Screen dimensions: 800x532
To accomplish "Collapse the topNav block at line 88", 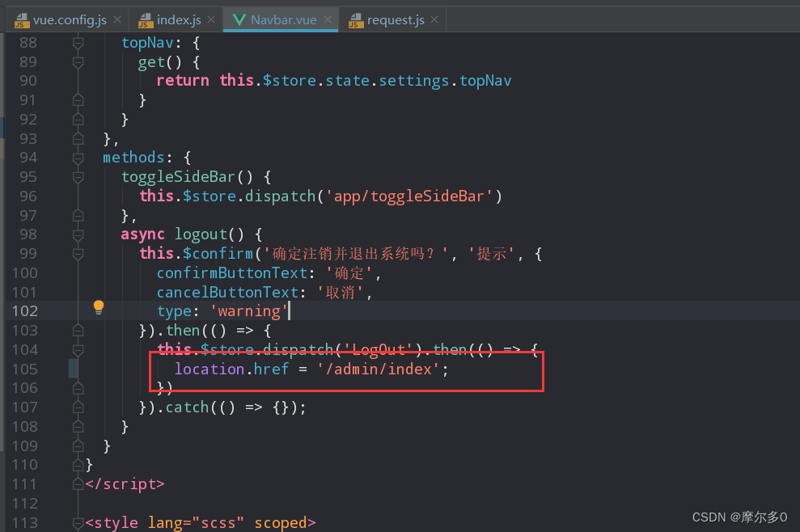I will (x=78, y=43).
